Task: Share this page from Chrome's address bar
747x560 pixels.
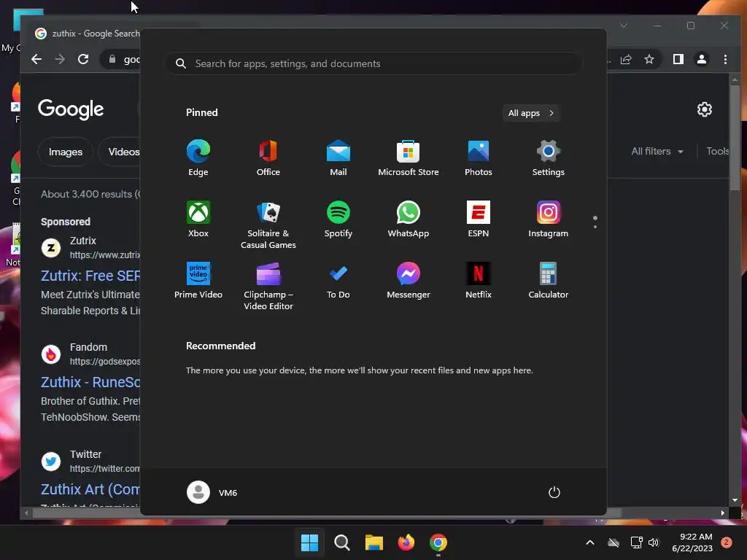Action: pos(626,59)
